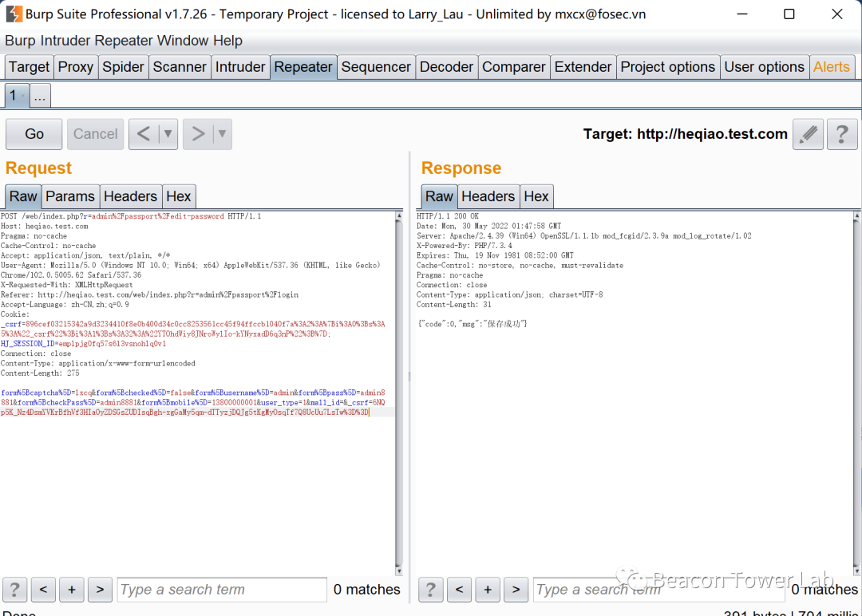
Task: Send the request with Go button
Action: pyautogui.click(x=34, y=134)
